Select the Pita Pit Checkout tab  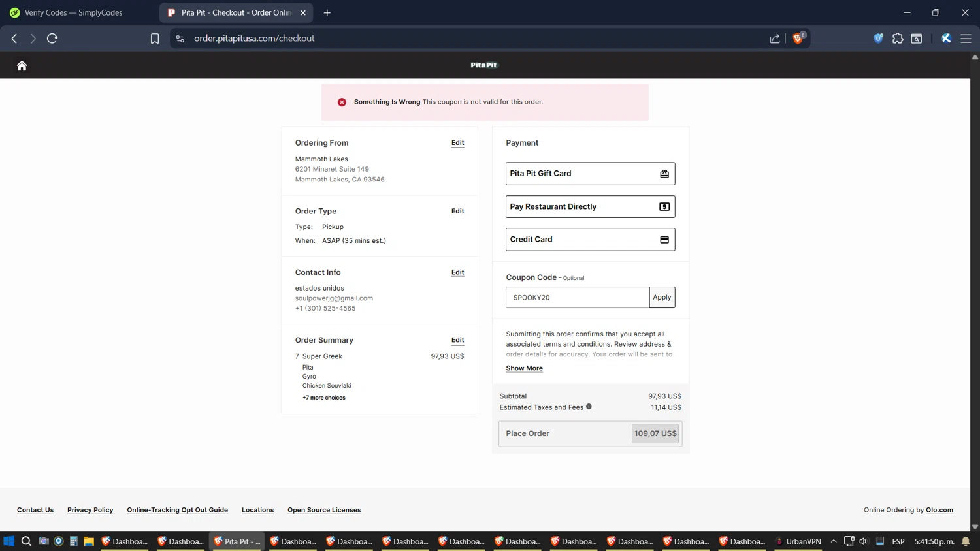[236, 12]
